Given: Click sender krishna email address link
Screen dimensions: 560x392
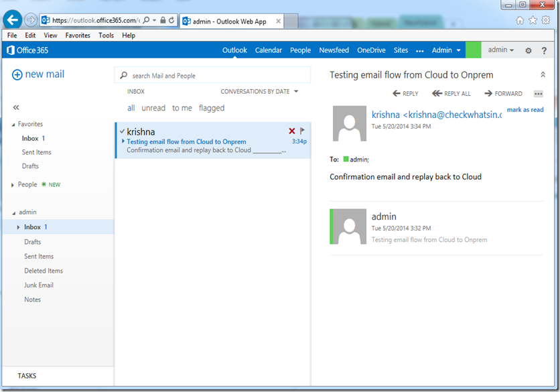Looking at the screenshot, I should (x=436, y=115).
